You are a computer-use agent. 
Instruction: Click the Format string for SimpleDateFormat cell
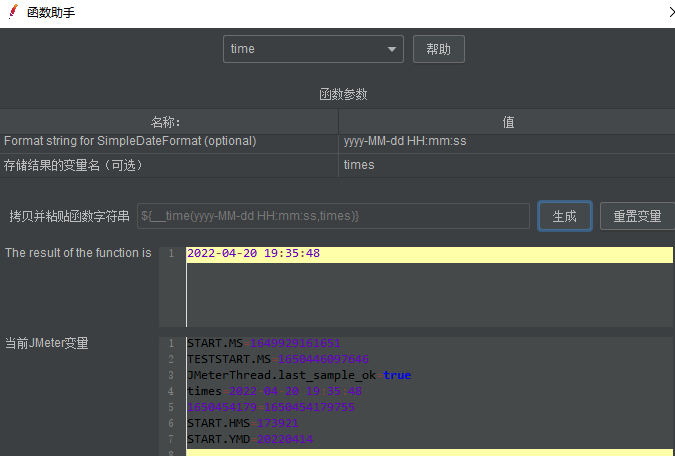[x=169, y=142]
